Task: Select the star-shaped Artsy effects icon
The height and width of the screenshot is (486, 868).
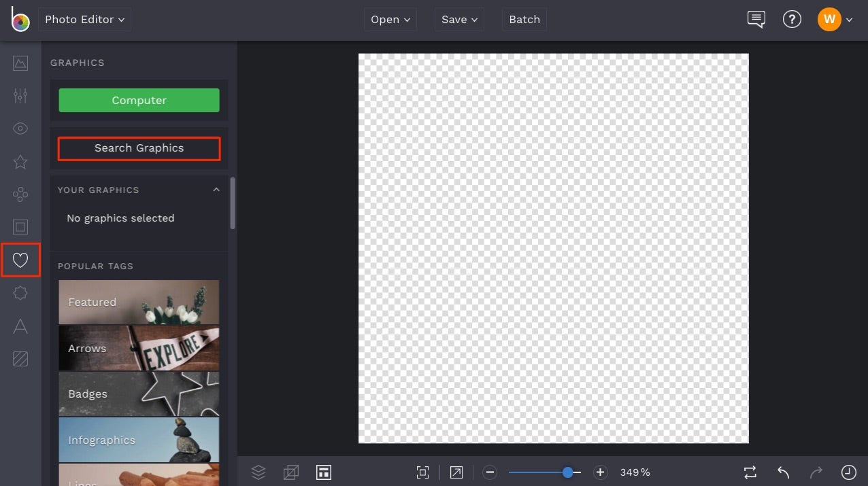Action: point(20,162)
